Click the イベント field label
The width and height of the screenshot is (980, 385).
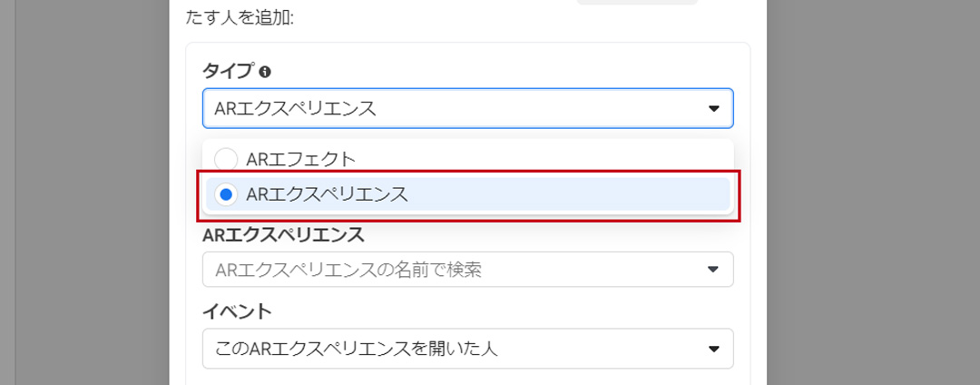[236, 311]
